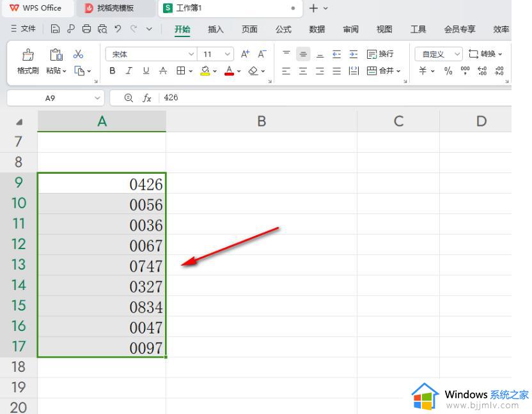
Task: Switch to 页面 Page tab
Action: [249, 29]
